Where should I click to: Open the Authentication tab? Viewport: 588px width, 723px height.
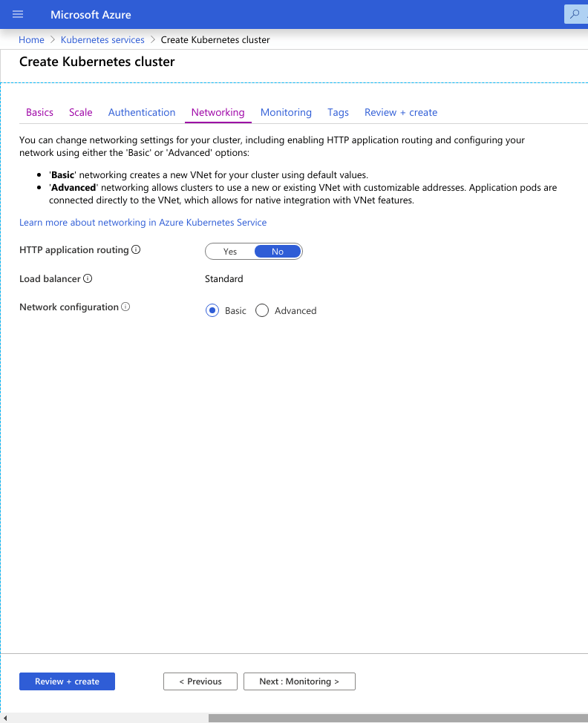click(x=142, y=113)
